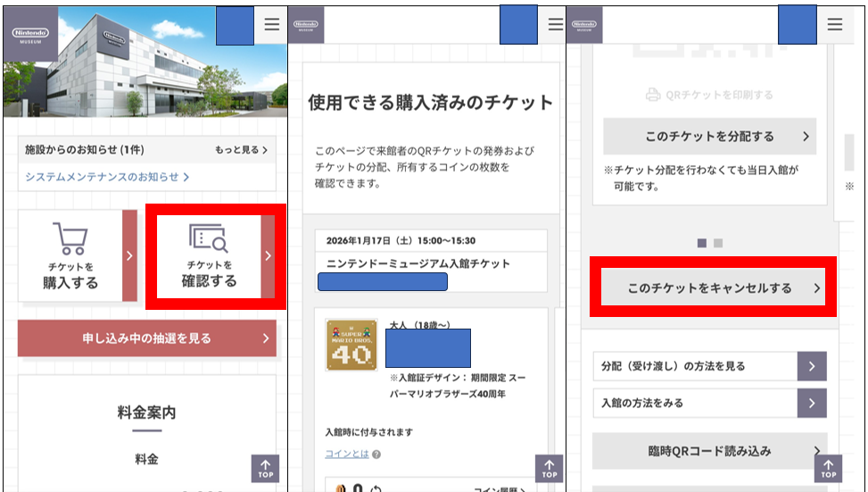Click date text 2026年1月17日（土）15:00〜15:30
The height and width of the screenshot is (492, 868).
(x=401, y=240)
